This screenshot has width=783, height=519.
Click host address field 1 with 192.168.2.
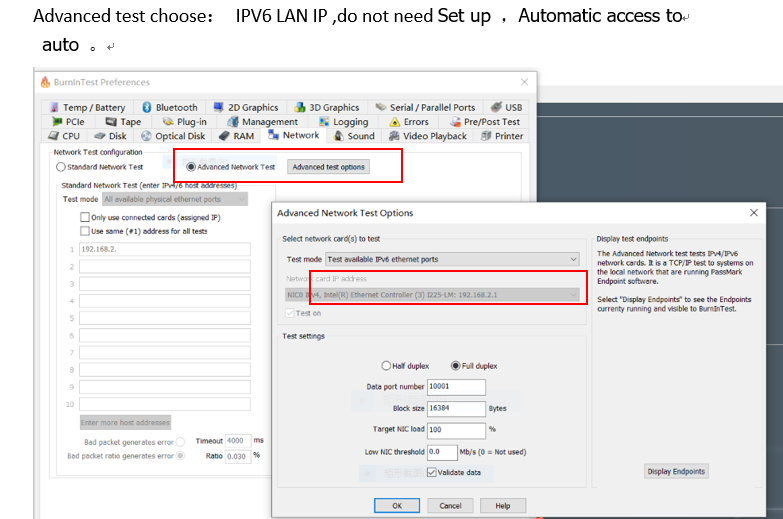(165, 249)
